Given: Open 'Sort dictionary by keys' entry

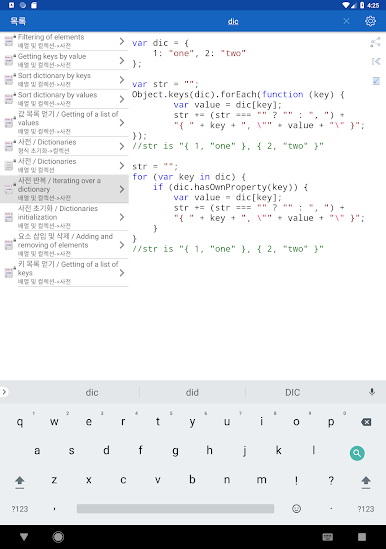Looking at the screenshot, I should [64, 79].
